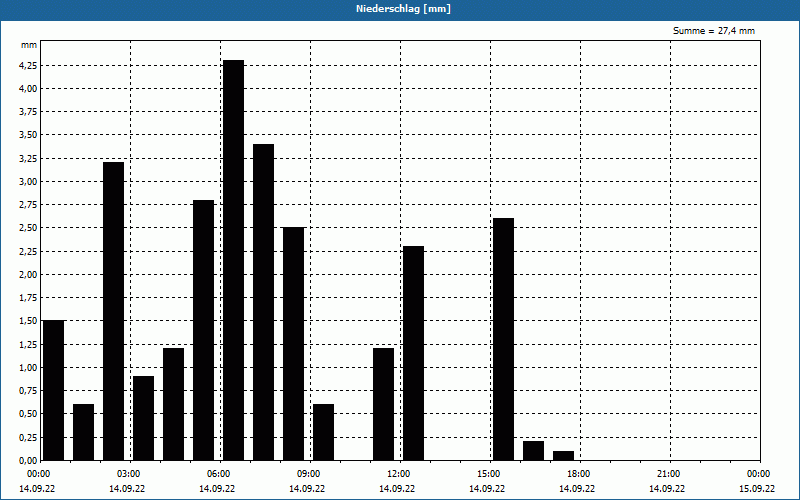The width and height of the screenshot is (800, 500).
Task: Click the "0,00" y-axis value
Action: pyautogui.click(x=28, y=460)
